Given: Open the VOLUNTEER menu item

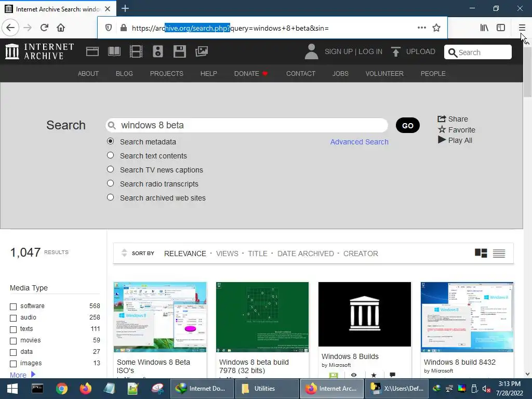Looking at the screenshot, I should 384,74.
